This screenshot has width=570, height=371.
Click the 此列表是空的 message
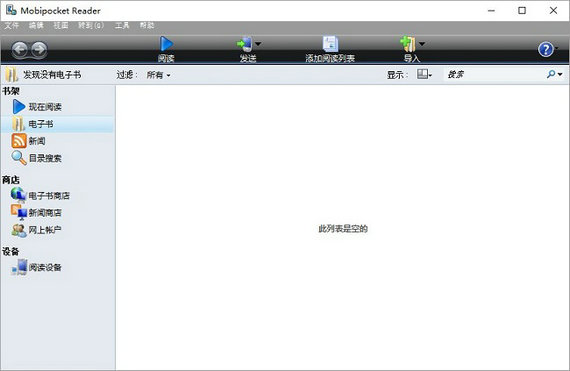(343, 229)
